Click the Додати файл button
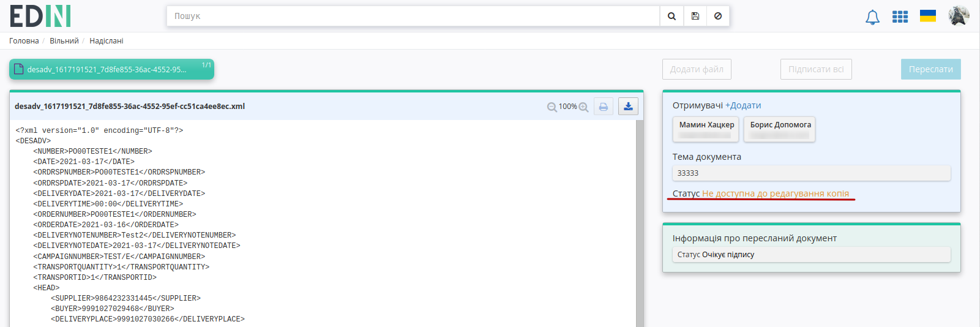Image resolution: width=980 pixels, height=327 pixels. 697,69
